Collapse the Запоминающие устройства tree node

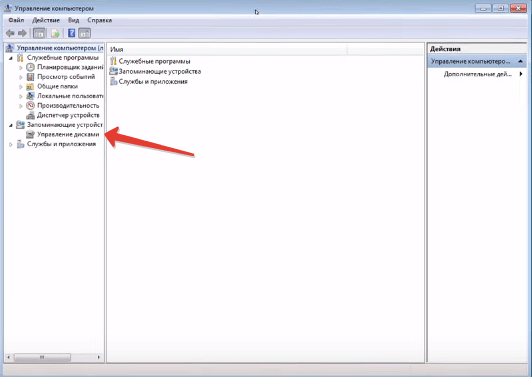pos(11,125)
